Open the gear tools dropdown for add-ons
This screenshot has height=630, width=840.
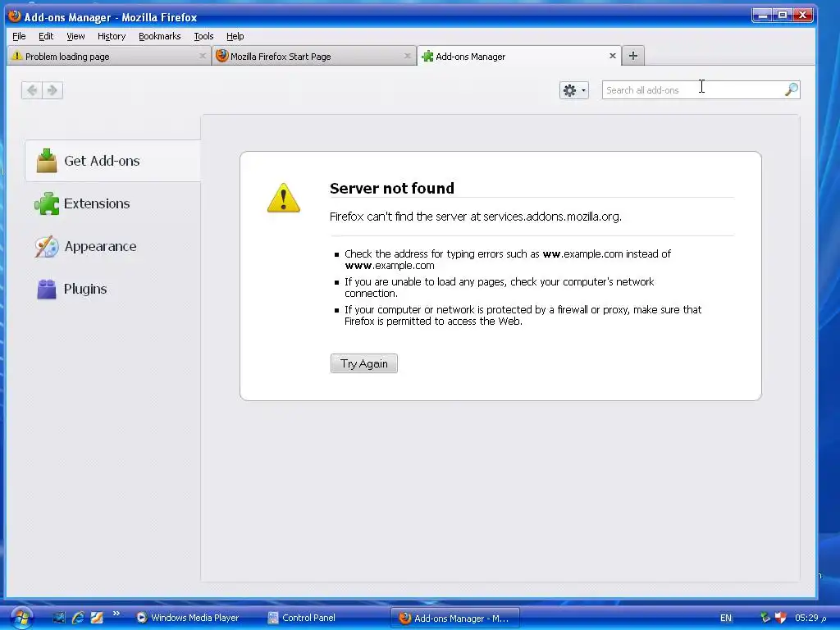573,90
